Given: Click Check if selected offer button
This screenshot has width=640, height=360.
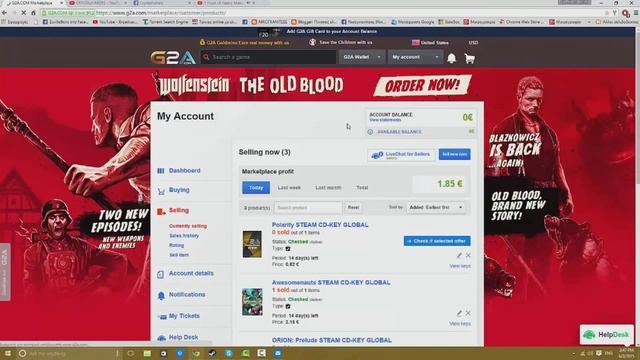Looking at the screenshot, I should coord(437,241).
